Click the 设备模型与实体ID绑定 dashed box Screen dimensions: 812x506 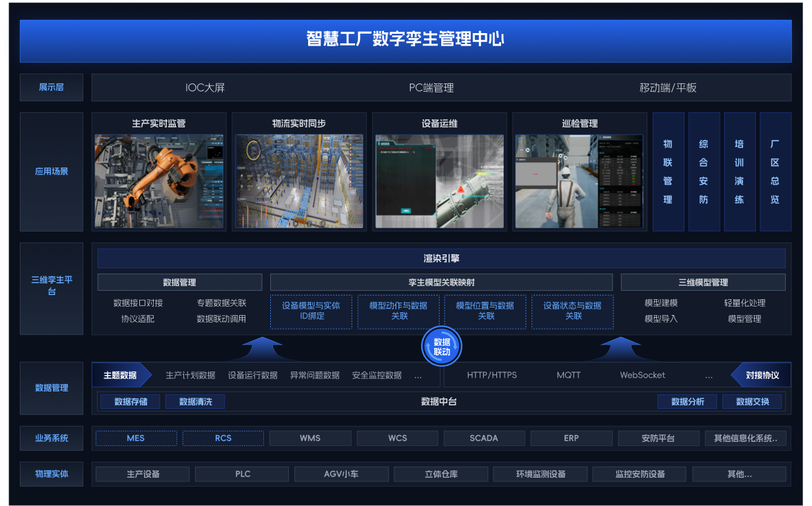tap(311, 312)
